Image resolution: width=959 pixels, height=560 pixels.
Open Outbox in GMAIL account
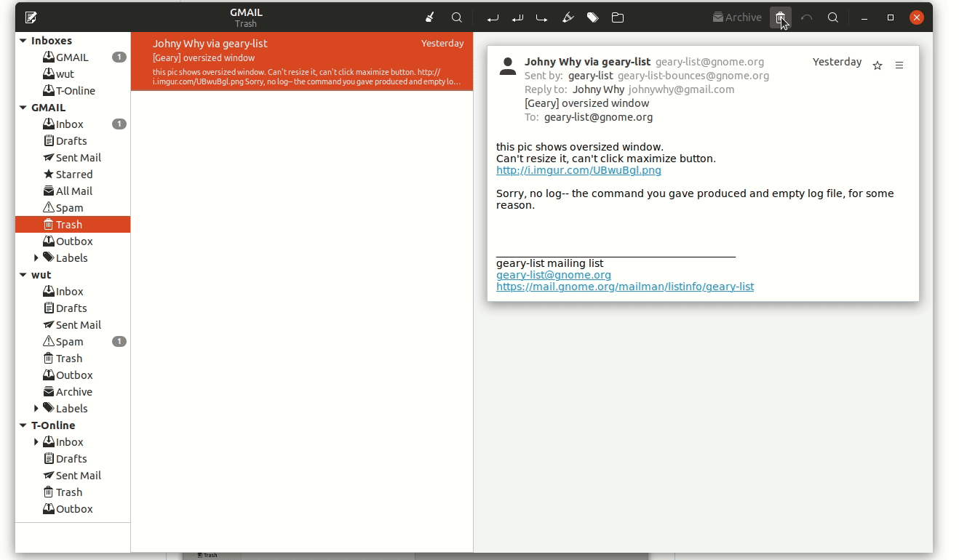(x=73, y=241)
